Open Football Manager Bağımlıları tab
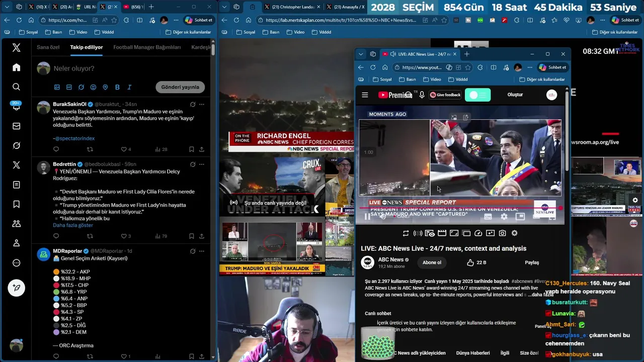This screenshot has height=362, width=644. [147, 47]
